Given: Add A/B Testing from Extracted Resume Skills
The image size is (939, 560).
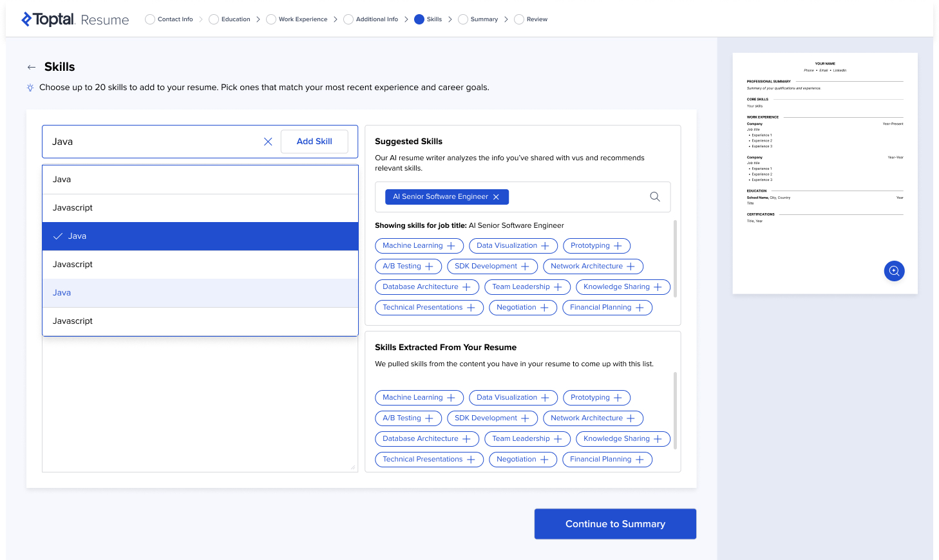Looking at the screenshot, I should coord(408,418).
